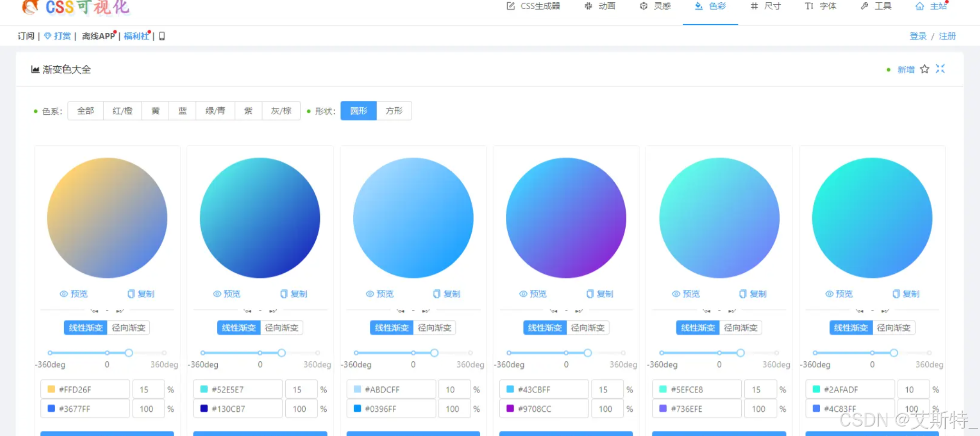This screenshot has height=436, width=980.
Task: Click the angle slider handle on #2AFADF card
Action: point(894,353)
